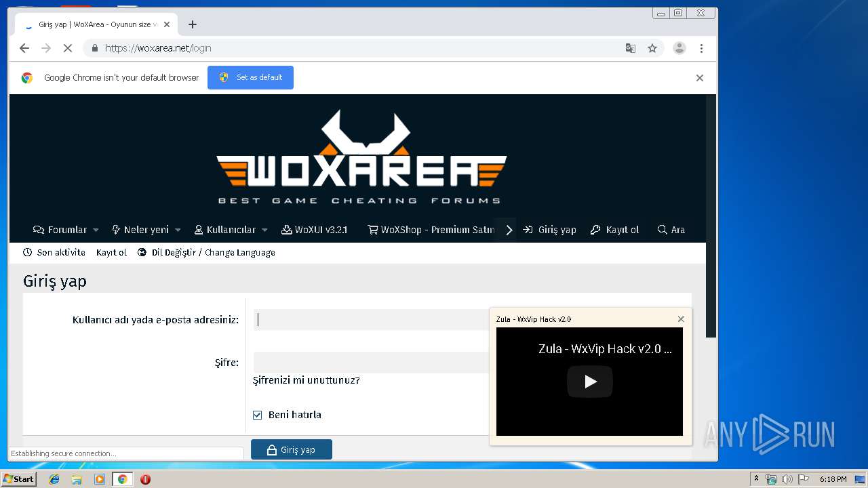Open the red Opera taskbar icon
This screenshot has height=488, width=868.
[145, 479]
